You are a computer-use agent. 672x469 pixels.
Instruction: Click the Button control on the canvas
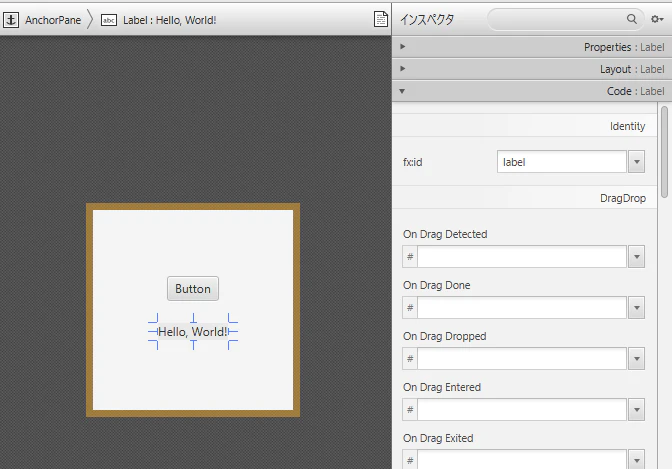click(x=193, y=289)
